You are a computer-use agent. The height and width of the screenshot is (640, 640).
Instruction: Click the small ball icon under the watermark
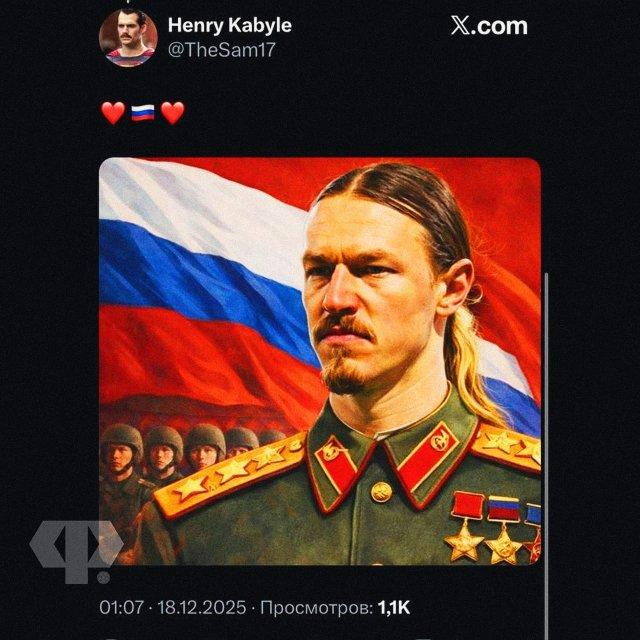click(x=104, y=578)
